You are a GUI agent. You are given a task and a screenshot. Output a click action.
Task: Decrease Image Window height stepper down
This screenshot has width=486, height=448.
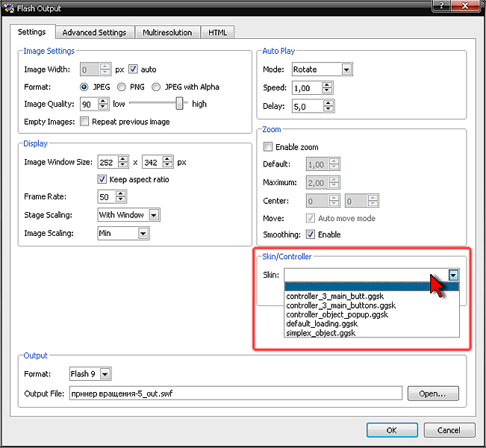[167, 165]
